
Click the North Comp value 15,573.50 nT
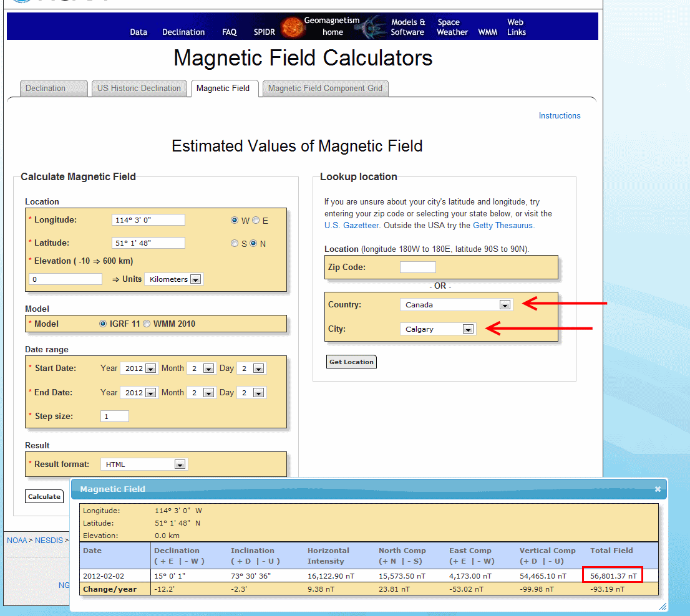click(x=402, y=576)
